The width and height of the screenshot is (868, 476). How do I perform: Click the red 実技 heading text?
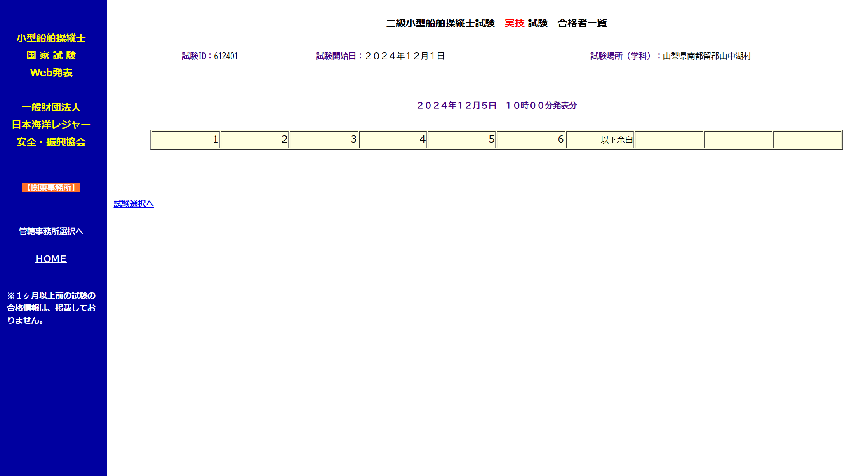(x=513, y=24)
